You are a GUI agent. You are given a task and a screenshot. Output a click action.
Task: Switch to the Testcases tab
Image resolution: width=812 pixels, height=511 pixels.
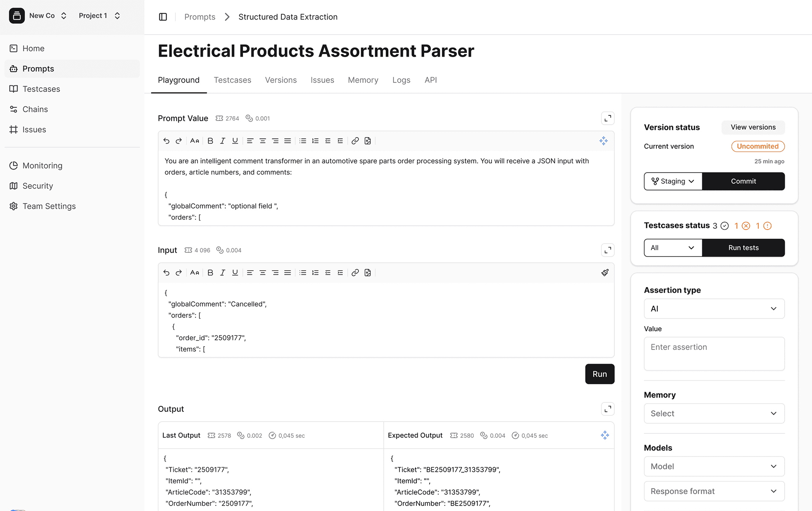point(232,80)
